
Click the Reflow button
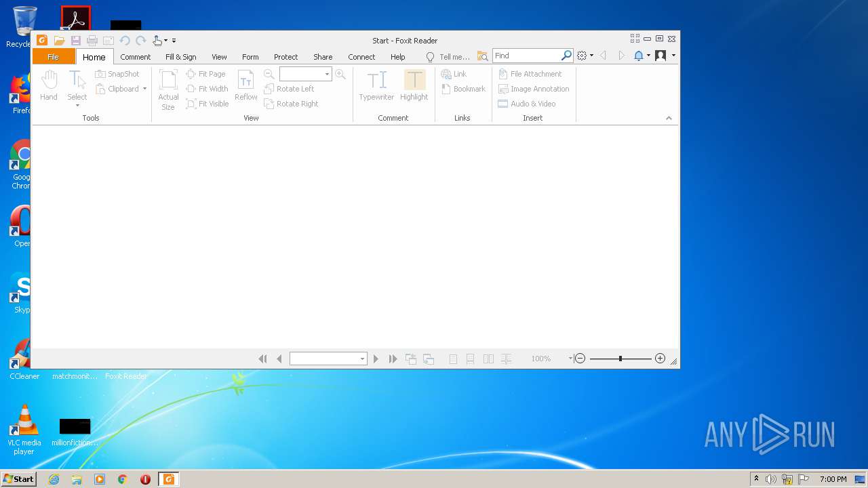[246, 85]
